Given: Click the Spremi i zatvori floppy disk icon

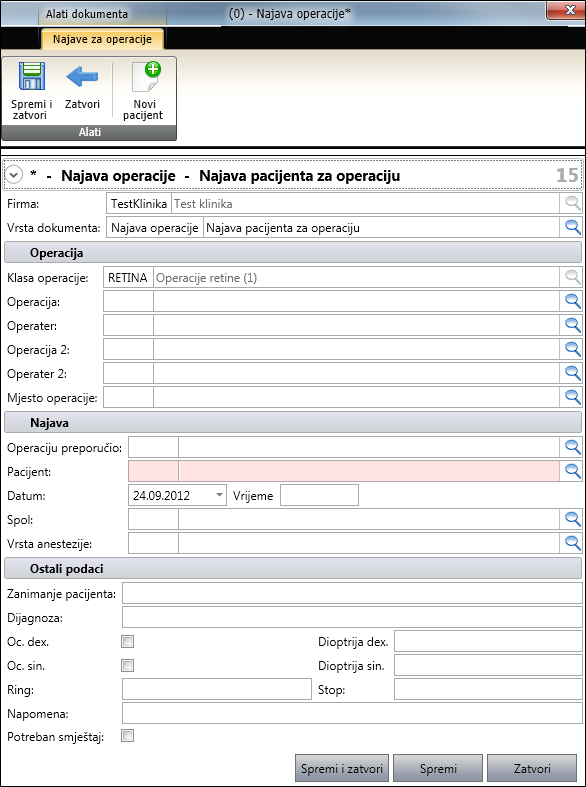Looking at the screenshot, I should (31, 77).
